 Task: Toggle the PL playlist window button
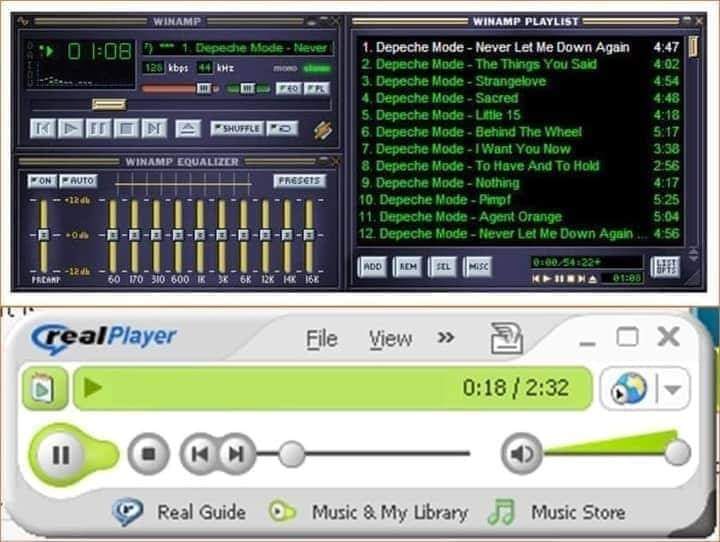pyautogui.click(x=317, y=88)
